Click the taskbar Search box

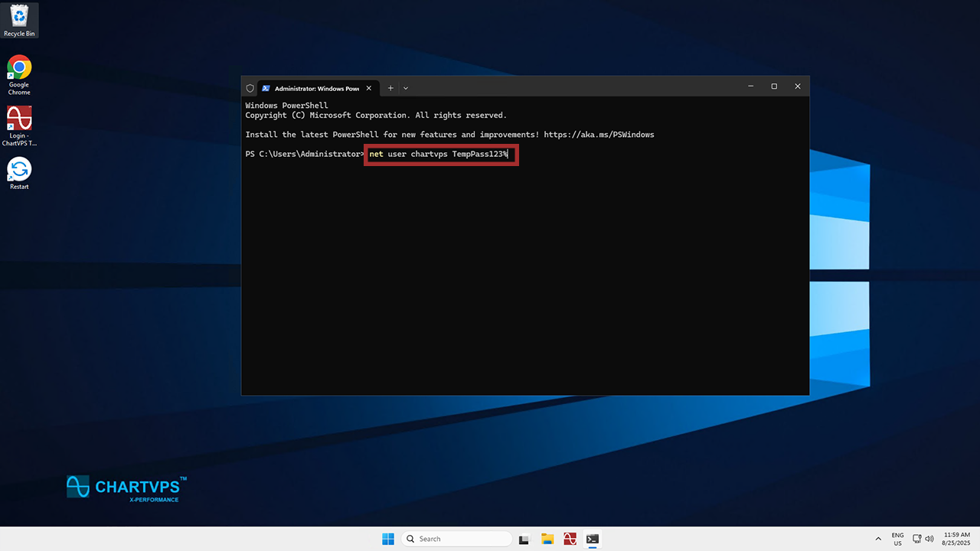456,539
